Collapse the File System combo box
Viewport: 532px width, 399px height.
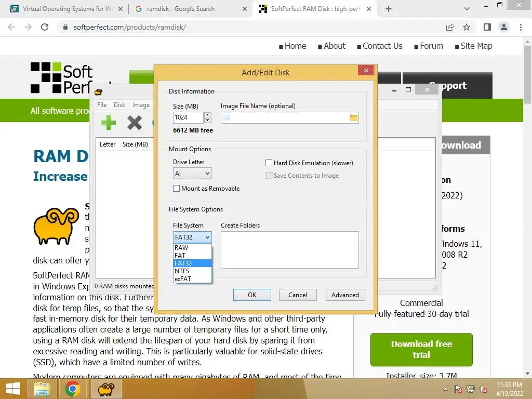tap(192, 237)
